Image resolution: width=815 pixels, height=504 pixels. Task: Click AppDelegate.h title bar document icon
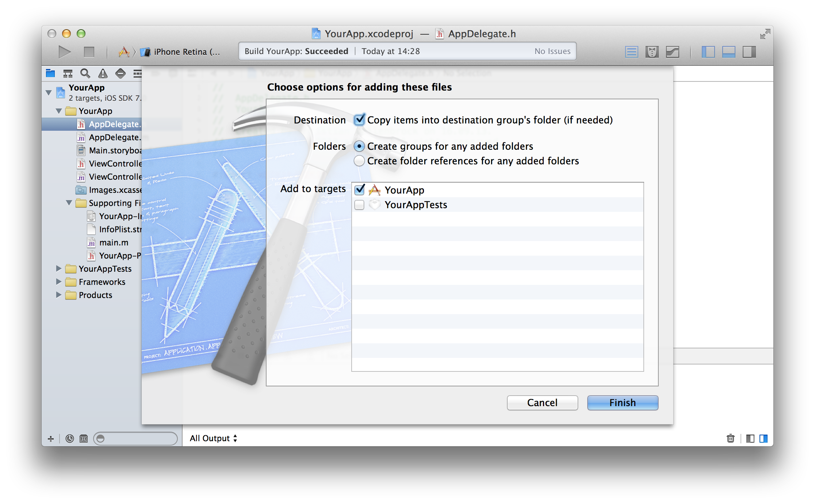coord(439,34)
